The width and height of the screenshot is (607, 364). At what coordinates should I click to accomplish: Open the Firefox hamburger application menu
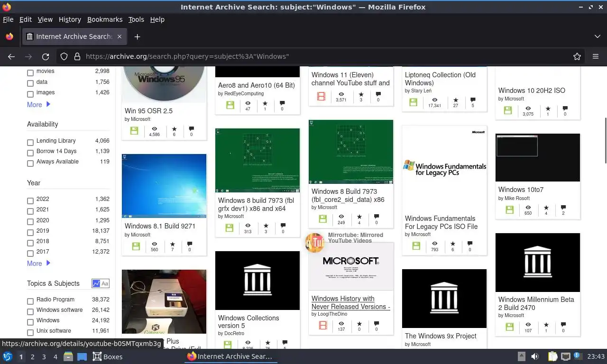click(x=596, y=56)
